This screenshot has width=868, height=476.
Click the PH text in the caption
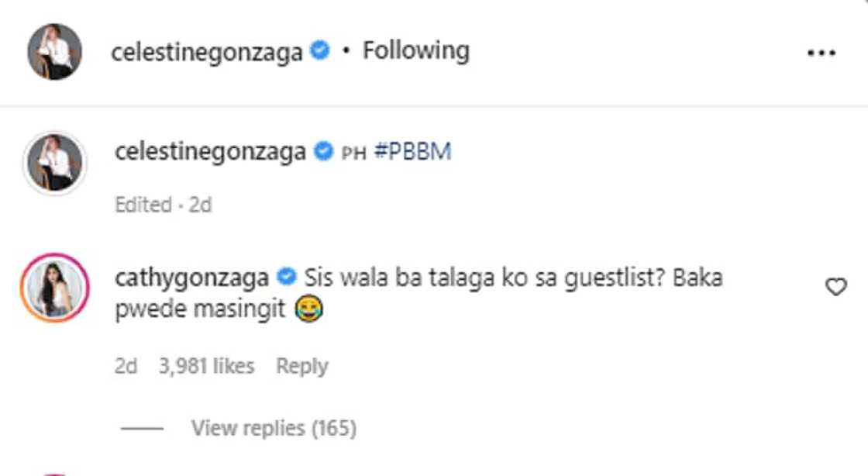[353, 153]
